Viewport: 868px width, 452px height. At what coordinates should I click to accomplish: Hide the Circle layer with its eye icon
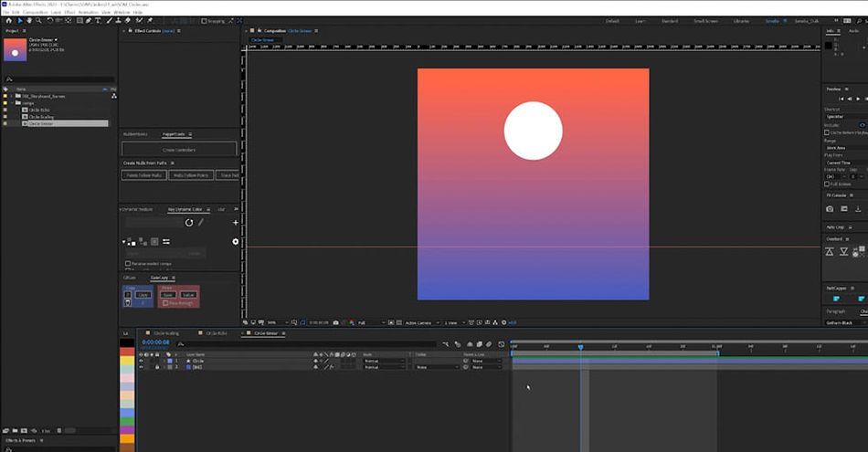pyautogui.click(x=141, y=361)
